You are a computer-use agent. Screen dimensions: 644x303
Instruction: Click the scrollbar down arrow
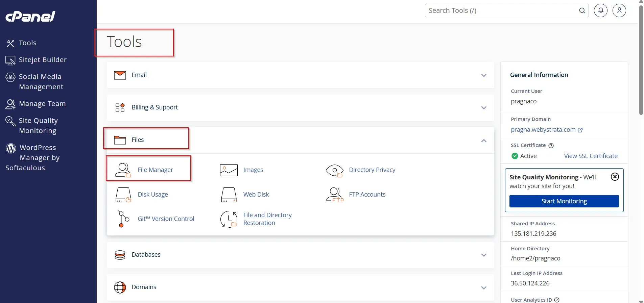(x=641, y=301)
